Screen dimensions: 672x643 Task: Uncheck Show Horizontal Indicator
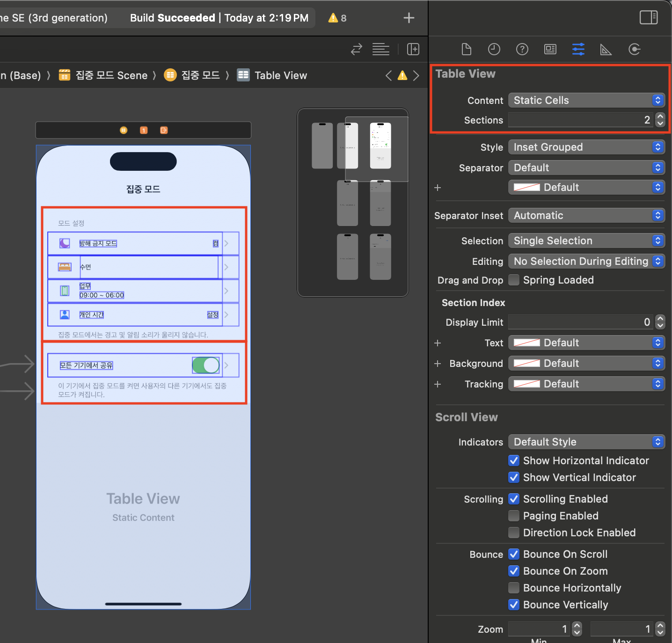coord(514,460)
